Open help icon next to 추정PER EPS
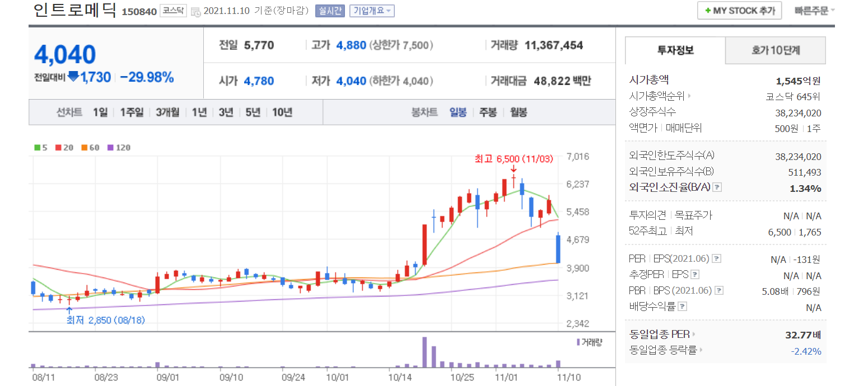868x386 pixels. 695,275
